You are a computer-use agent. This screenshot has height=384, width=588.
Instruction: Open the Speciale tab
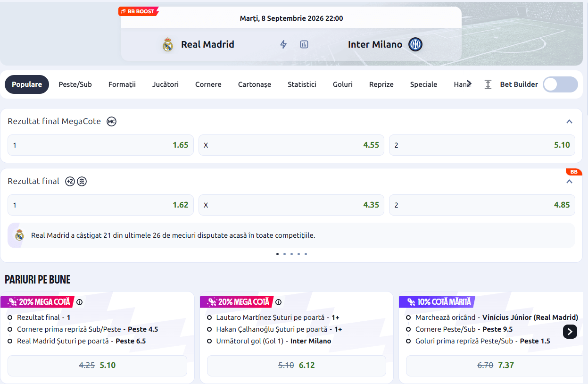[x=423, y=84]
